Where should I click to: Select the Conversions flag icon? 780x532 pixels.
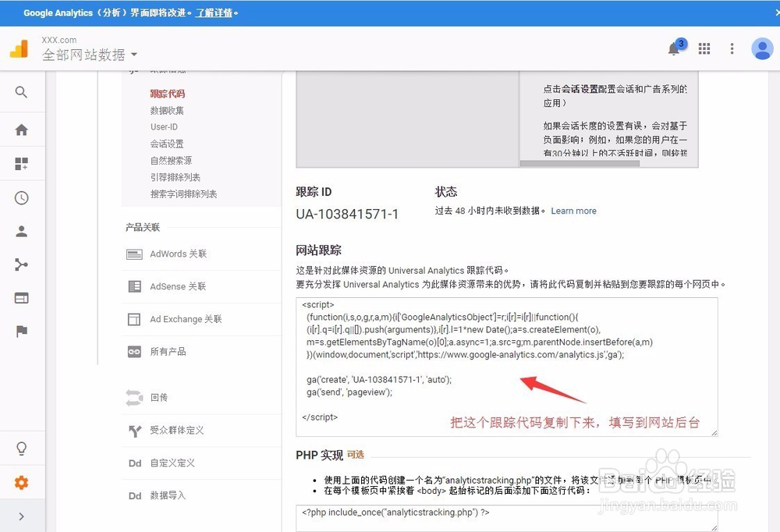(22, 331)
